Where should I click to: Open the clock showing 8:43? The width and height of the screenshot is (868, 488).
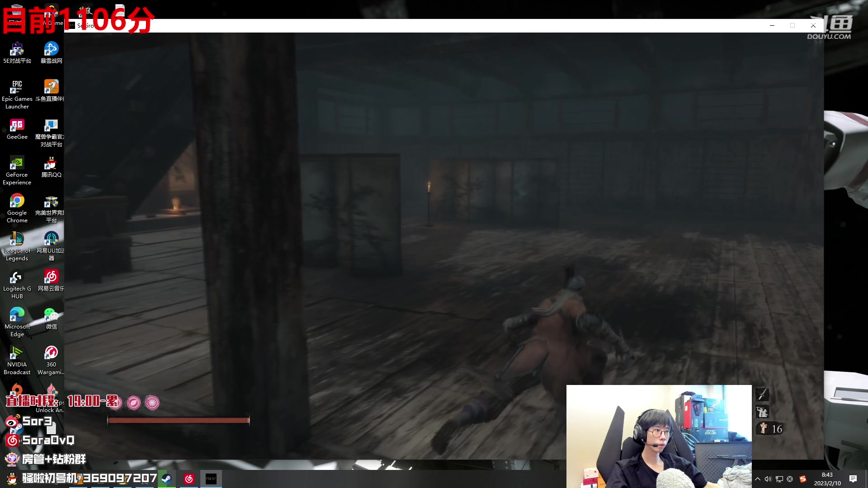click(827, 479)
